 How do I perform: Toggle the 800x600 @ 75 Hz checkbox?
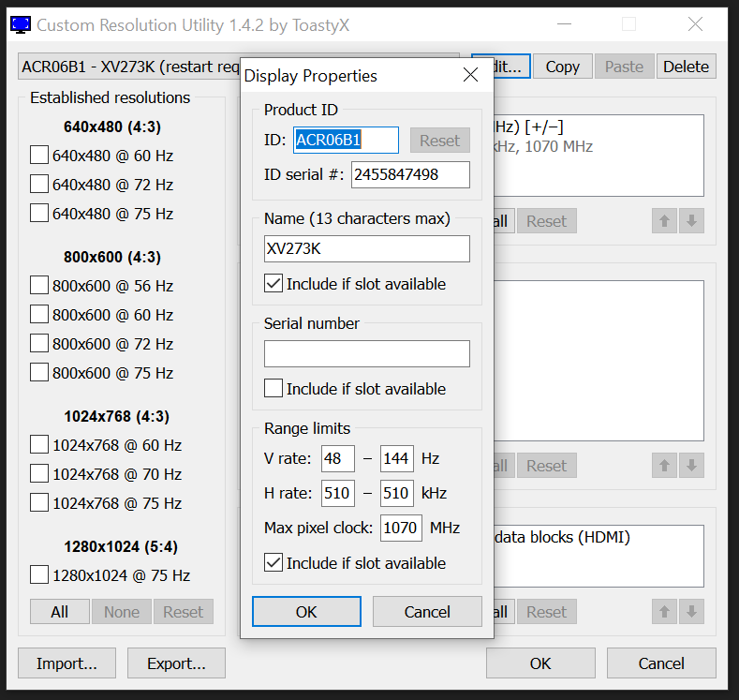pyautogui.click(x=39, y=373)
